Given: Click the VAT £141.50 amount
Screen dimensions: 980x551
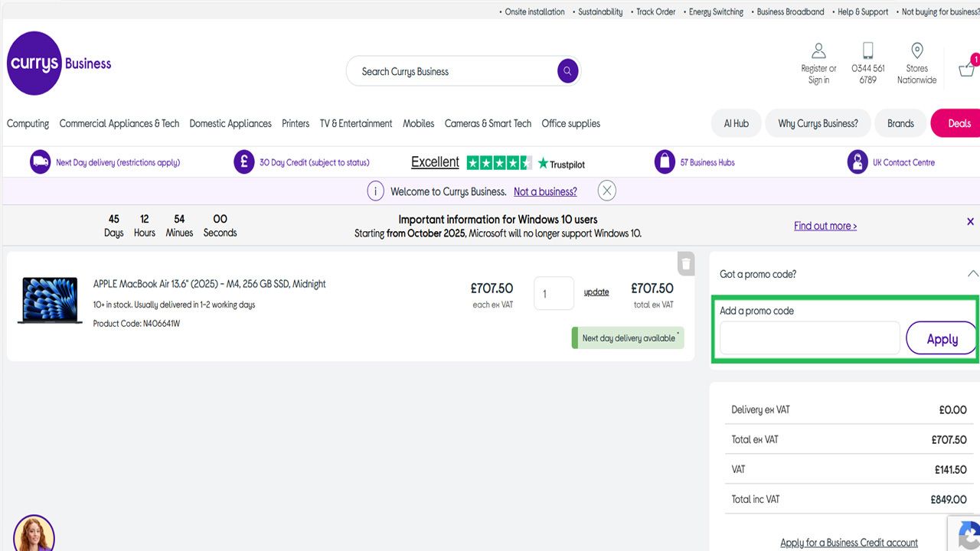Looking at the screenshot, I should click(951, 470).
